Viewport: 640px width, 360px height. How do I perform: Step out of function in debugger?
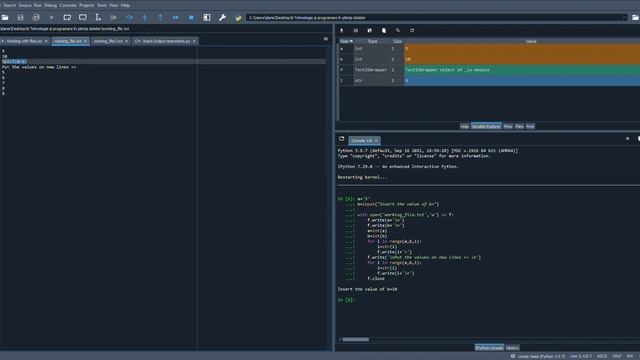(x=160, y=18)
